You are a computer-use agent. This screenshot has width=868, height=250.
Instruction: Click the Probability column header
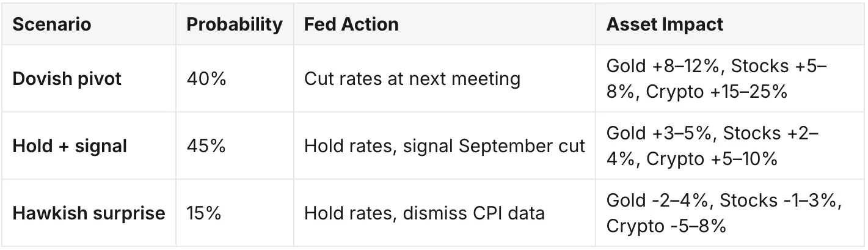coord(235,24)
